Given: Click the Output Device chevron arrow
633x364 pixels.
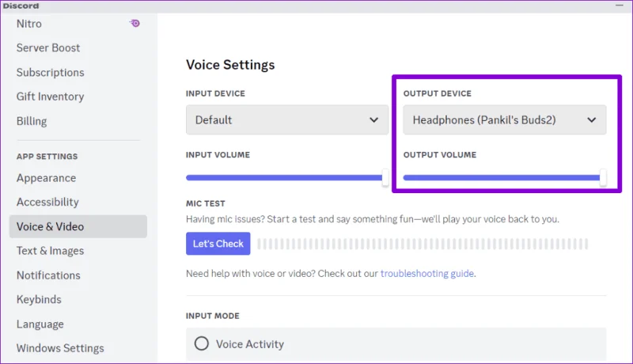Looking at the screenshot, I should click(x=591, y=119).
